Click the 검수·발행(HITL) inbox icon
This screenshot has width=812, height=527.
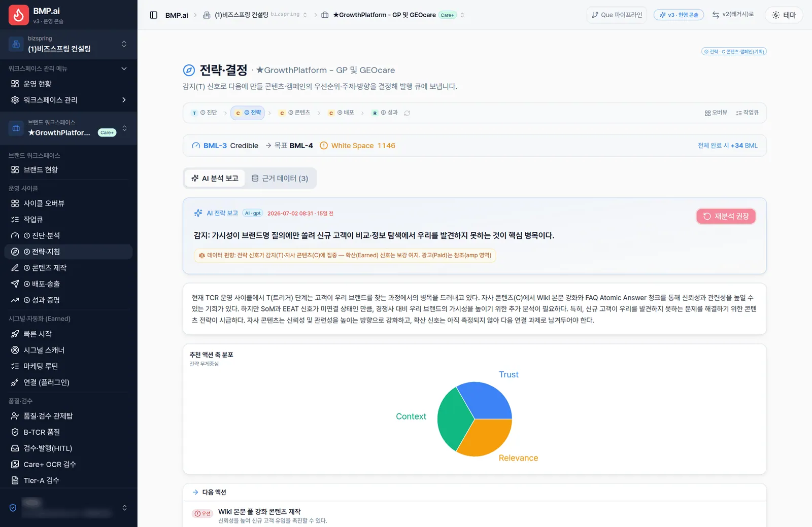(x=15, y=448)
